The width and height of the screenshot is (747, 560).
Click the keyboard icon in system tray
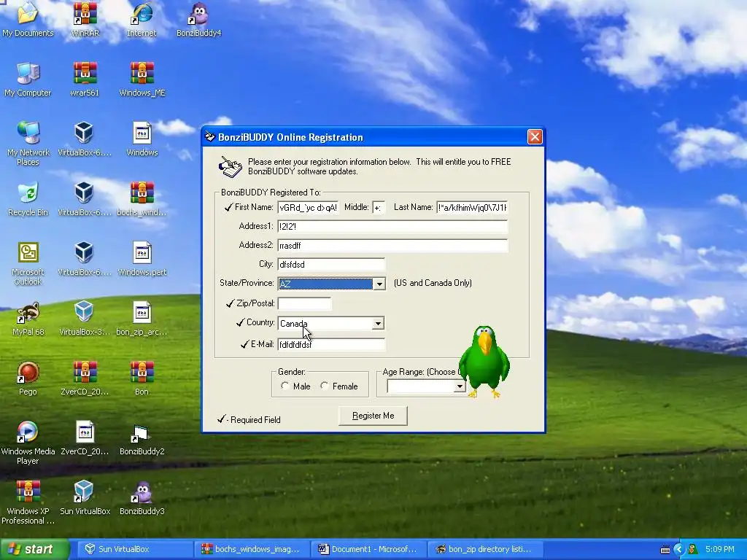point(665,550)
